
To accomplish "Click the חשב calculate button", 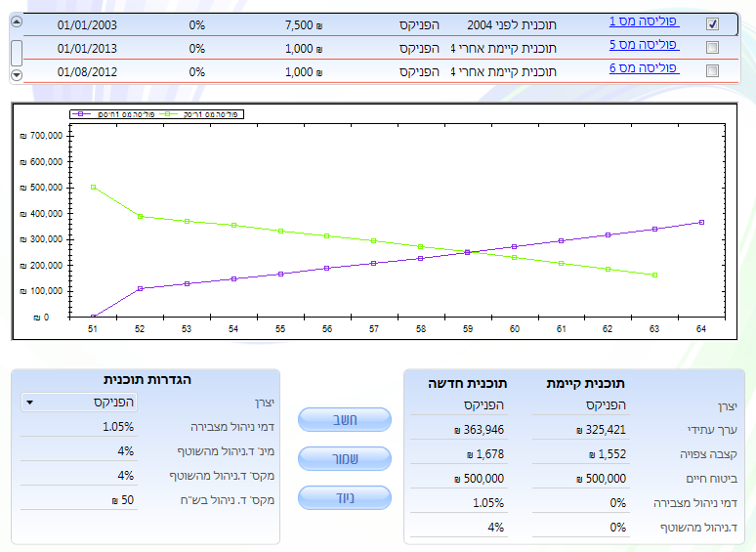I will [x=344, y=419].
